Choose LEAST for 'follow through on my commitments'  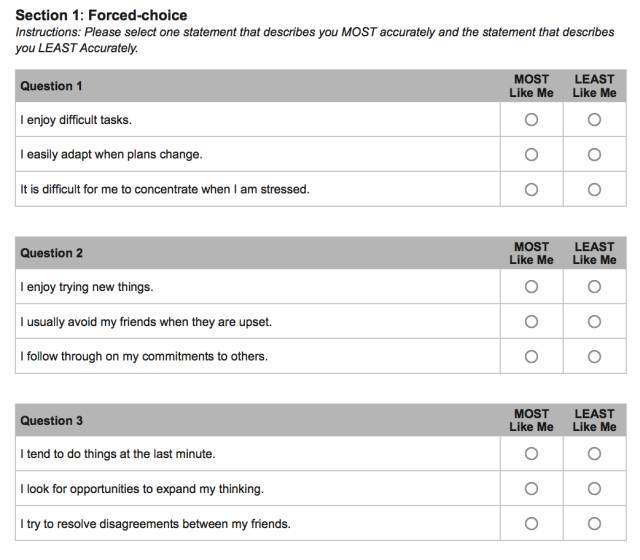594,357
